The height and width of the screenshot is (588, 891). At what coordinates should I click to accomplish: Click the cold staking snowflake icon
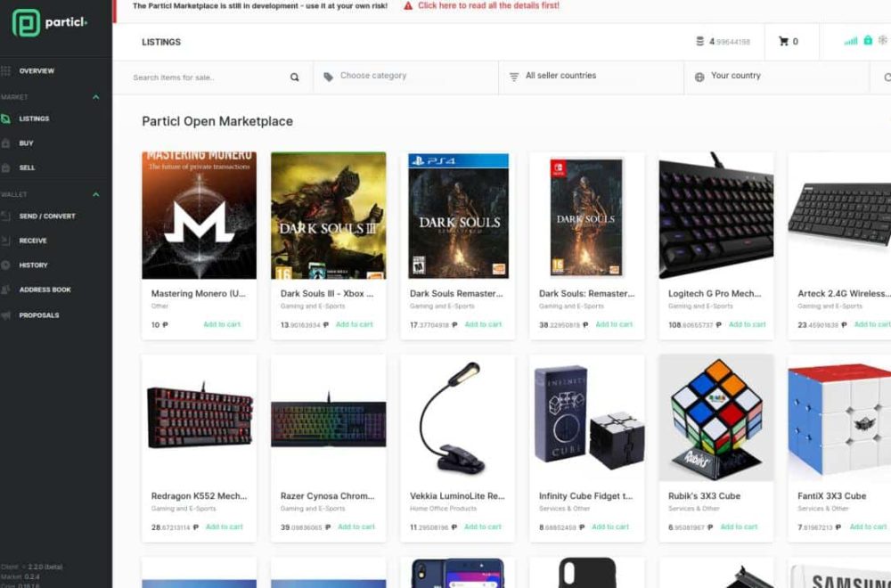click(x=882, y=40)
